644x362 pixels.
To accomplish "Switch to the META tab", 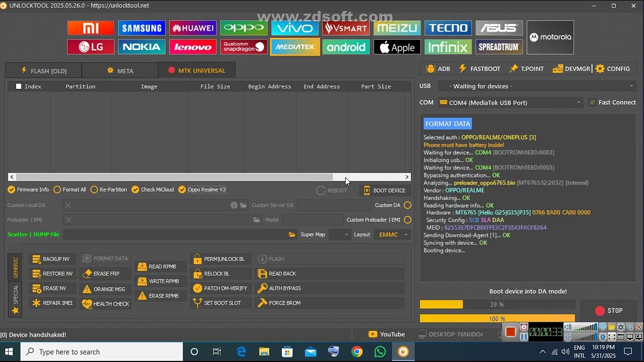I will (120, 70).
